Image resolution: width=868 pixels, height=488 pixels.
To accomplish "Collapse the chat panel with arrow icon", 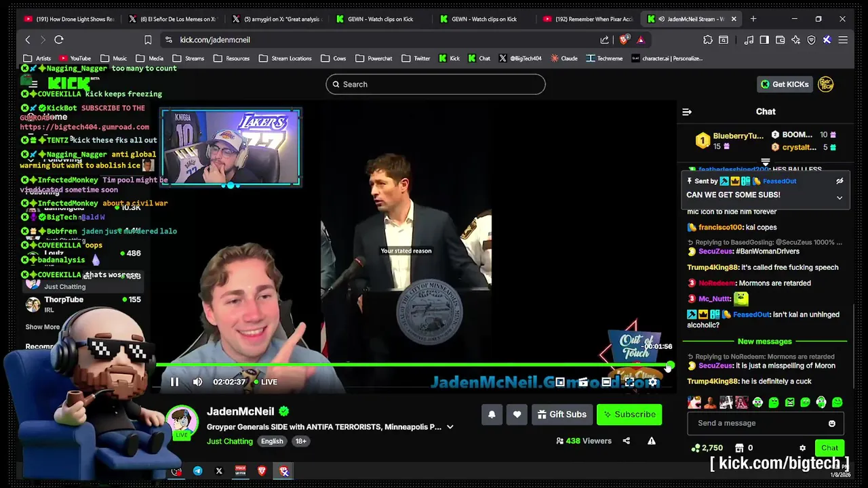I will (x=687, y=112).
